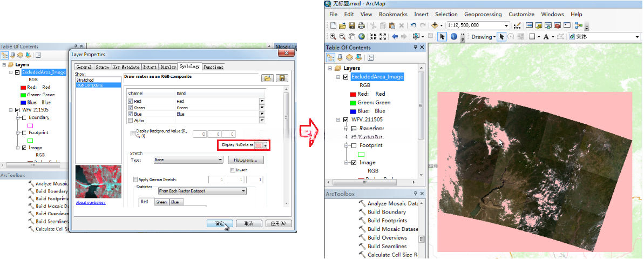644x259 pixels.
Task: Select the Identify tool
Action: click(x=454, y=37)
